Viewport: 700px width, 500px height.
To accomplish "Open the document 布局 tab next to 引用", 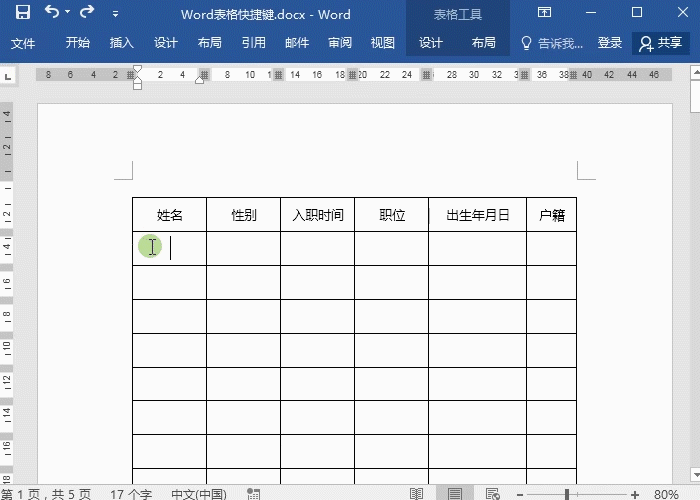I will coord(209,43).
